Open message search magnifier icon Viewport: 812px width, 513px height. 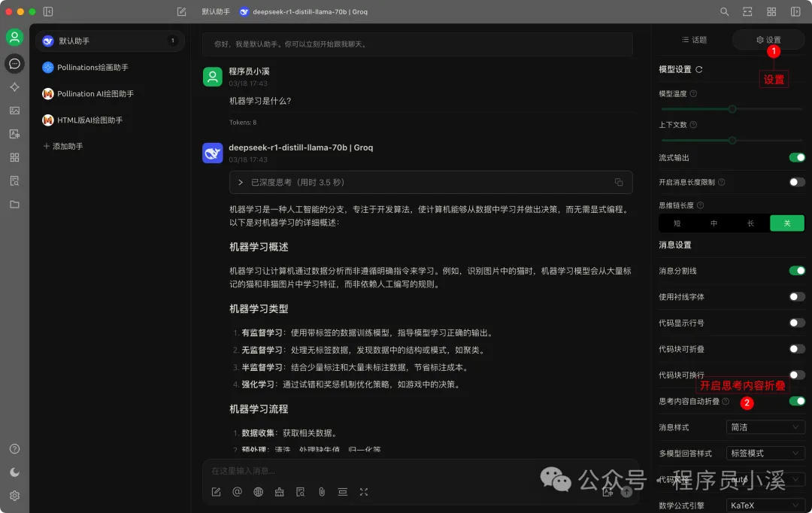pos(725,11)
